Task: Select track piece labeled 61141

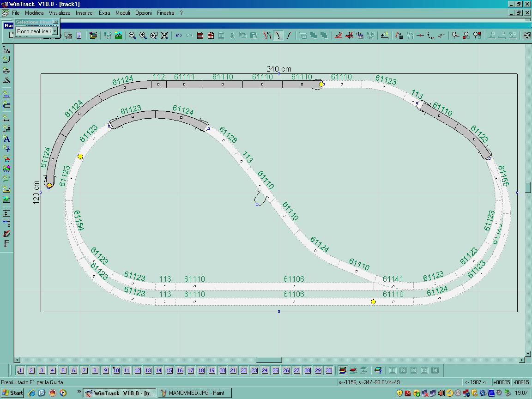Action: click(x=393, y=286)
